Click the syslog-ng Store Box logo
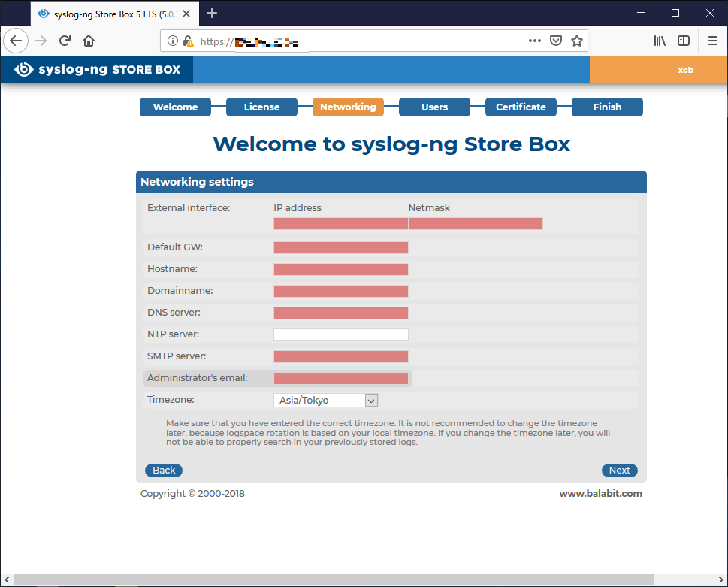Viewport: 728px width, 587px height. 97,70
